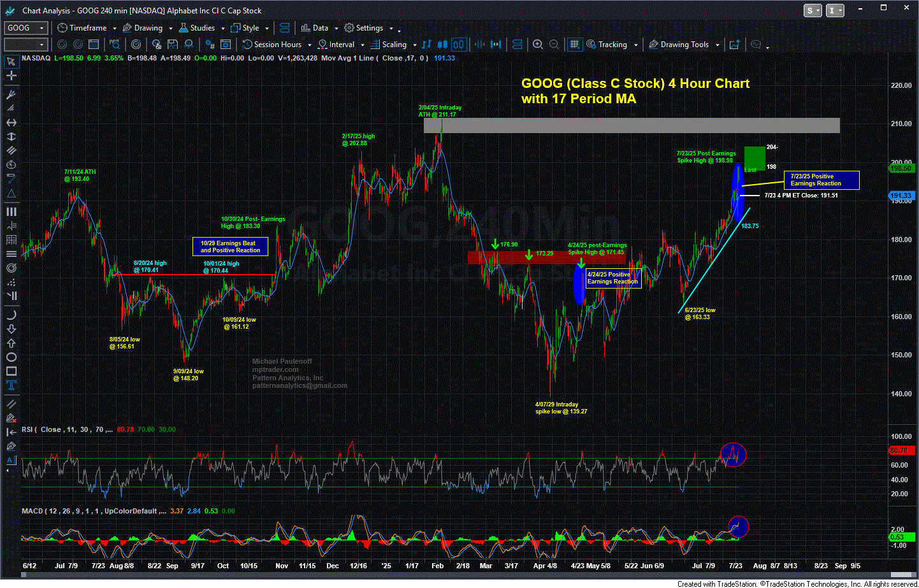
Task: Select the horizontal double-arrow tool
Action: (x=11, y=122)
